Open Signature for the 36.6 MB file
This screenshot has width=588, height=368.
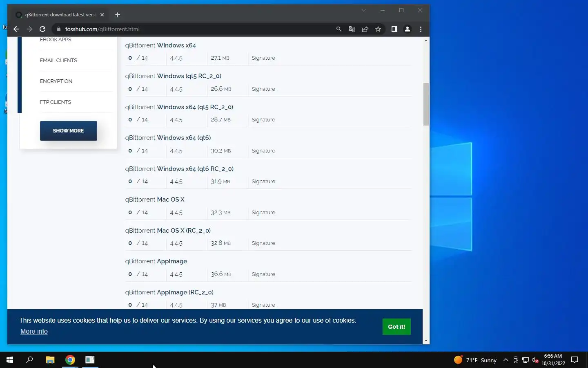point(263,274)
